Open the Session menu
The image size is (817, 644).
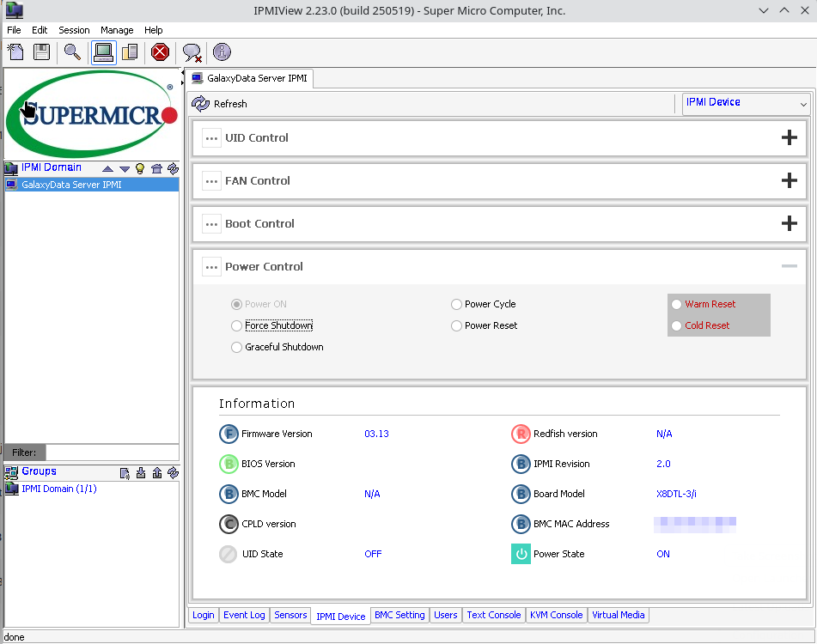point(74,30)
